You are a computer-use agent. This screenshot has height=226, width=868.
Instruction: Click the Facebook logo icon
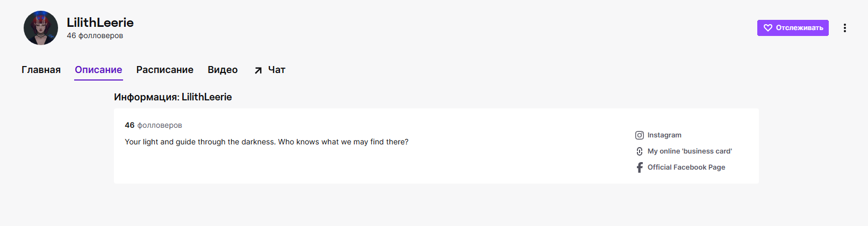click(x=640, y=167)
